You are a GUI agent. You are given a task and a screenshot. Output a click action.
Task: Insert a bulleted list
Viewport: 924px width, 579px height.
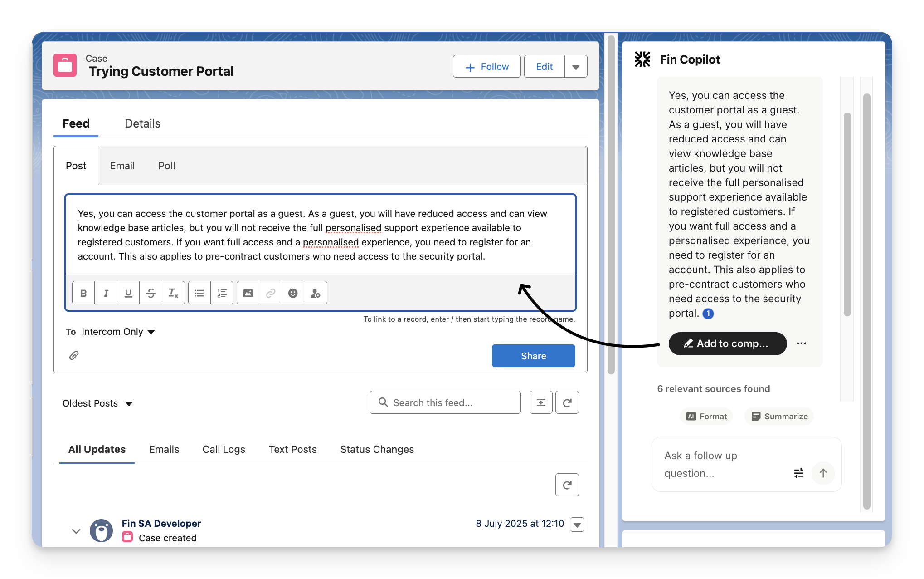[x=199, y=293]
